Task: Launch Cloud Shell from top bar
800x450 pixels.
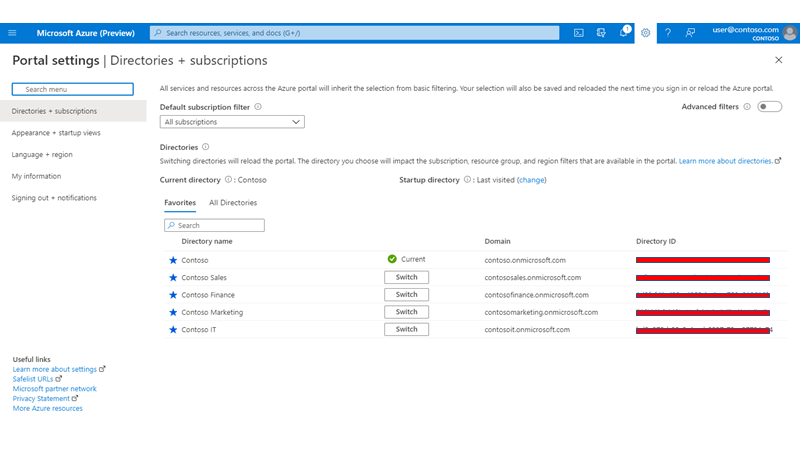Action: pos(578,32)
